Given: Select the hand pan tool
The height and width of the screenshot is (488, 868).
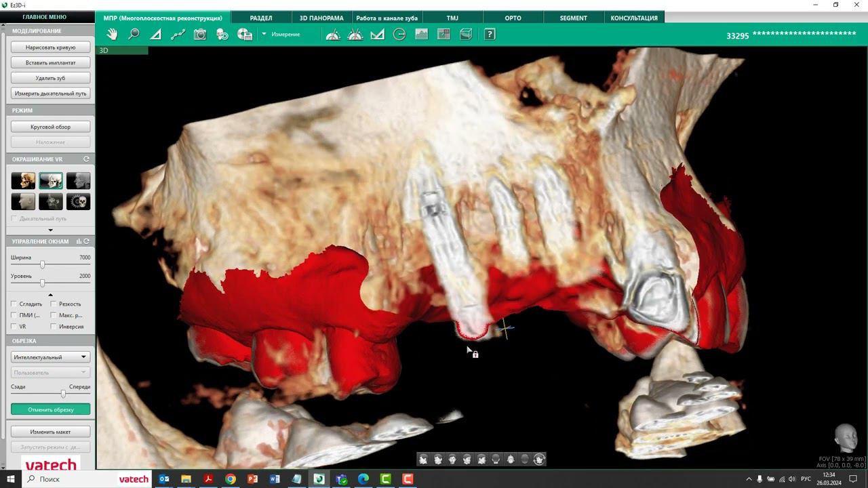Looking at the screenshot, I should tap(112, 35).
